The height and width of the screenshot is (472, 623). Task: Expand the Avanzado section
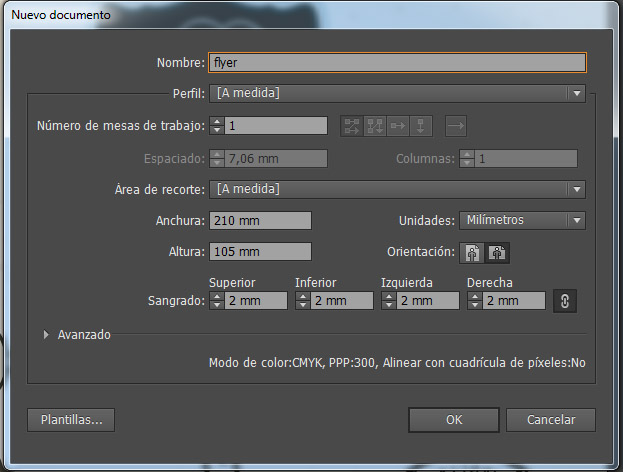[46, 335]
